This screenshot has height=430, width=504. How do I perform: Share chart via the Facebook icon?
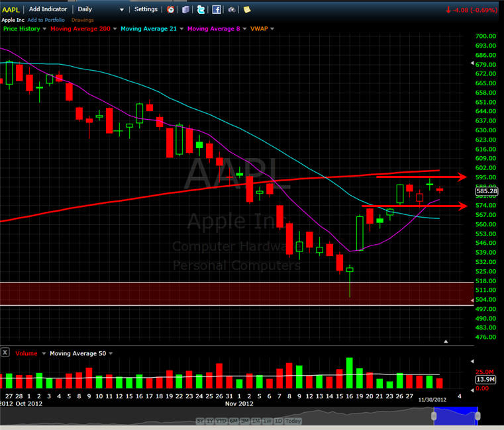click(x=217, y=10)
